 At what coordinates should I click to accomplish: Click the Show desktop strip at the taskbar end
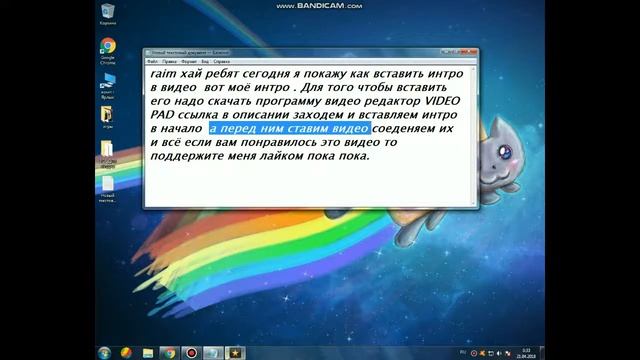tap(542, 353)
